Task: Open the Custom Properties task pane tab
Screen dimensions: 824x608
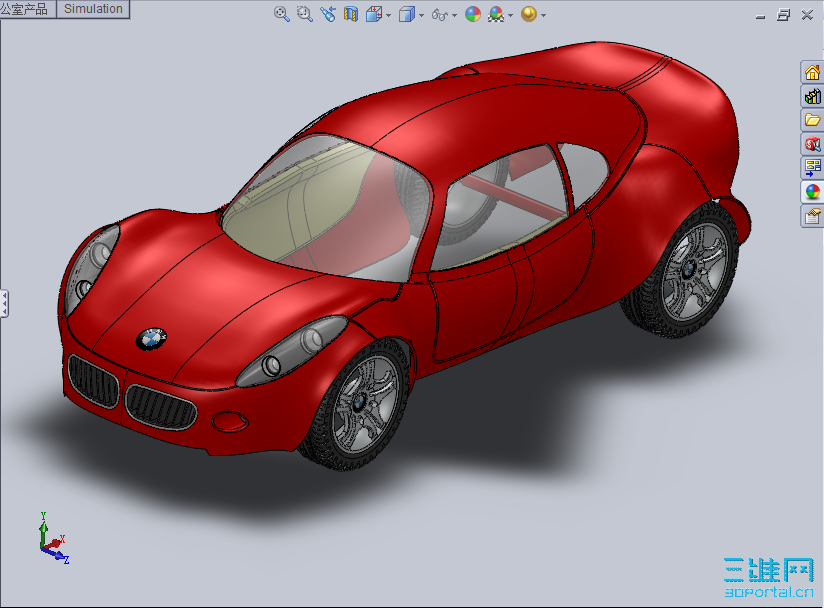Action: click(x=812, y=216)
